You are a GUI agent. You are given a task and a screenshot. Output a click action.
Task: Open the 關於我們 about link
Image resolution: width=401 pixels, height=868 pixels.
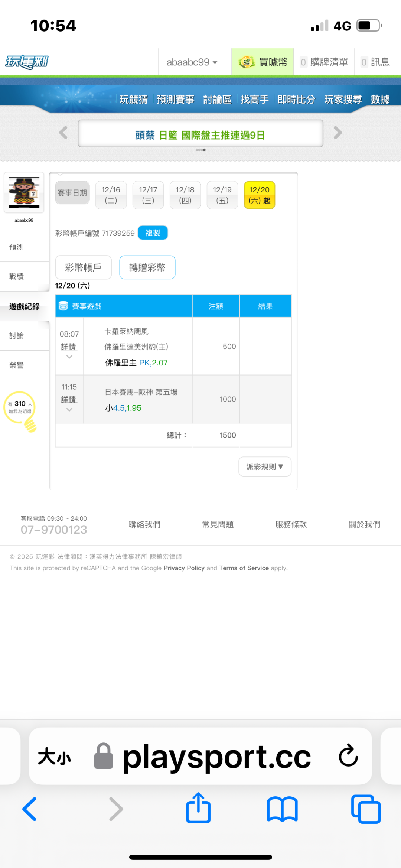[364, 524]
